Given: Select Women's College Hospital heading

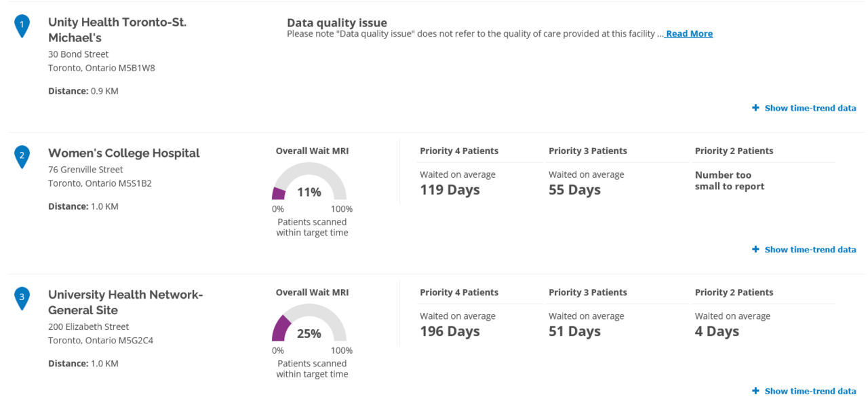Looking at the screenshot, I should pos(124,153).
